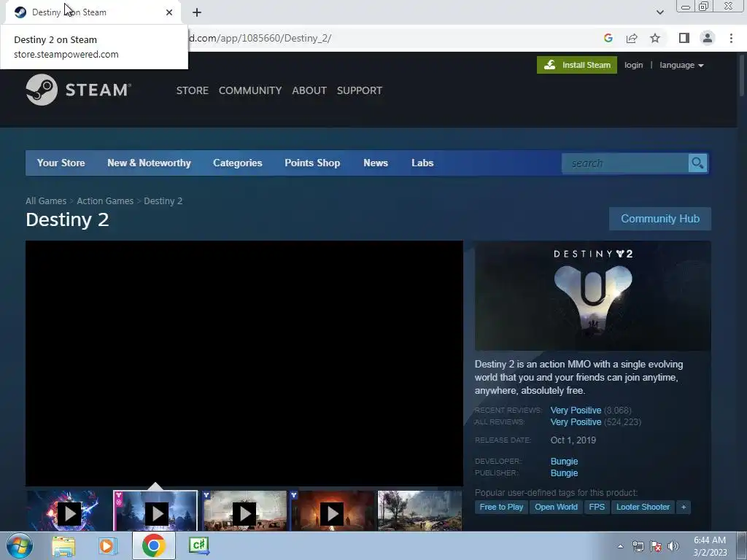Click the search magnifier button
Image resolution: width=747 pixels, height=560 pixels.
[697, 163]
